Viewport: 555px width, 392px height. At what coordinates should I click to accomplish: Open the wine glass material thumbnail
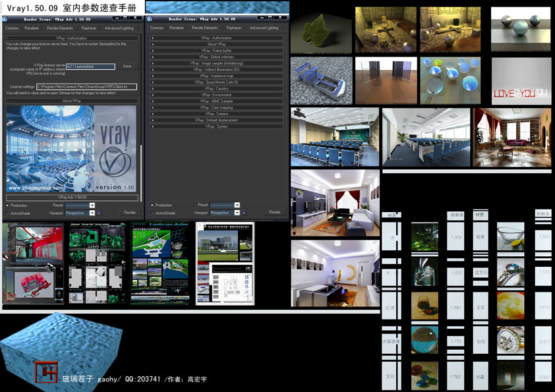(424, 306)
